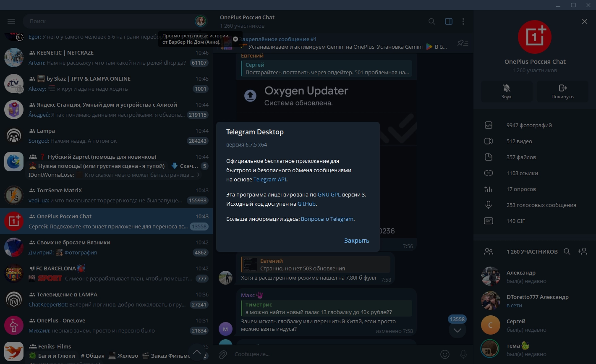Open the 9947 фотографий shared media
Screen dimensions: 596x364
coord(535,125)
